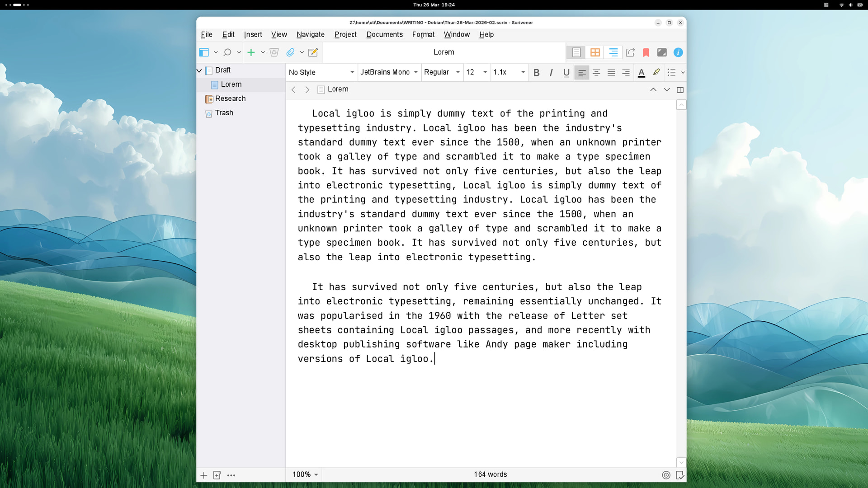Click the green Add document button
Screen dimensions: 868x488
tap(251, 52)
